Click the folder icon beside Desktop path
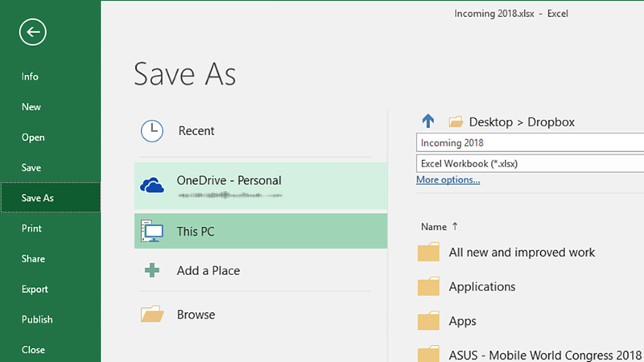Image resolution: width=644 pixels, height=362 pixels. pyautogui.click(x=456, y=121)
